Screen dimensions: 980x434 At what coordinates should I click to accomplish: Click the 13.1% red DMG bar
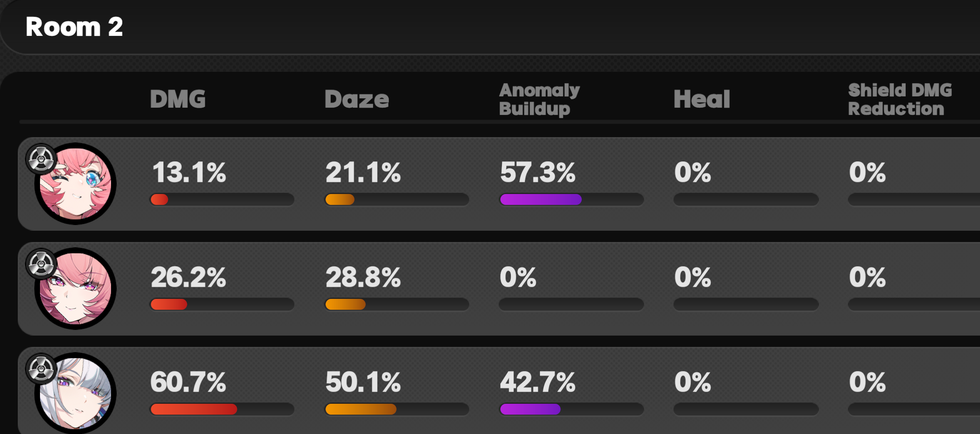222,199
